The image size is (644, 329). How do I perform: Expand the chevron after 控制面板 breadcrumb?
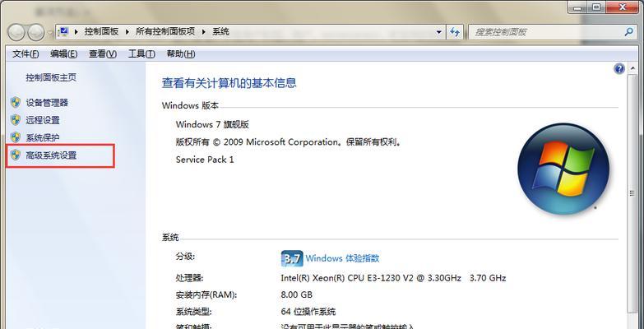pyautogui.click(x=127, y=31)
